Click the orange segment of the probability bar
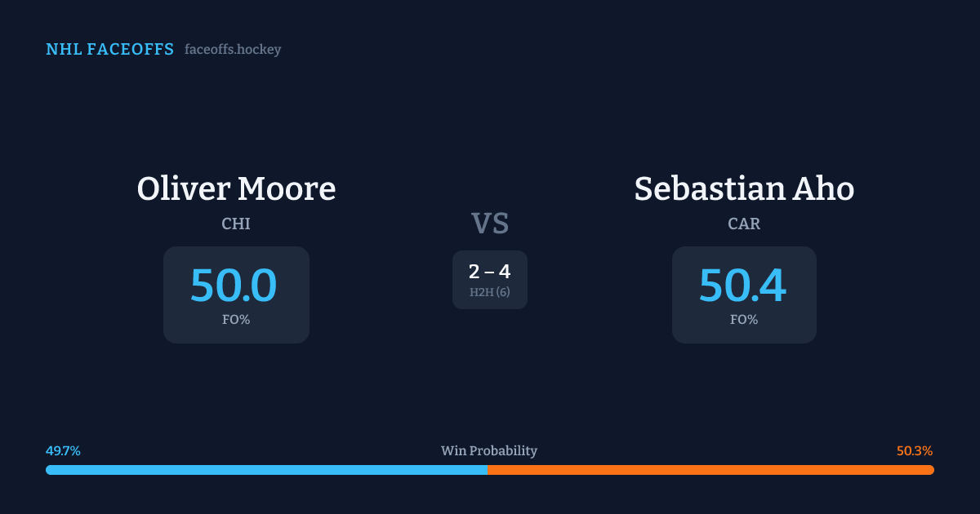Viewport: 980px width, 514px height. (x=710, y=470)
